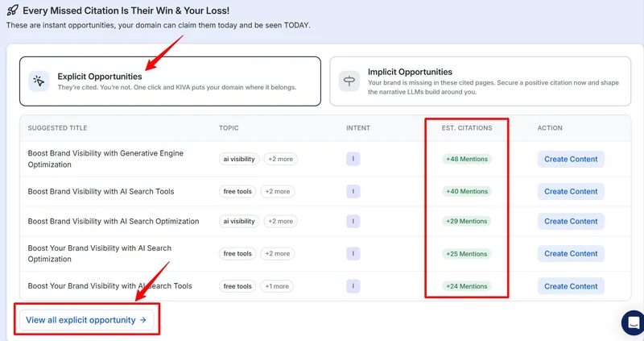Click the 'ai visibility' topic chip in first row
The image size is (644, 341).
coord(239,159)
